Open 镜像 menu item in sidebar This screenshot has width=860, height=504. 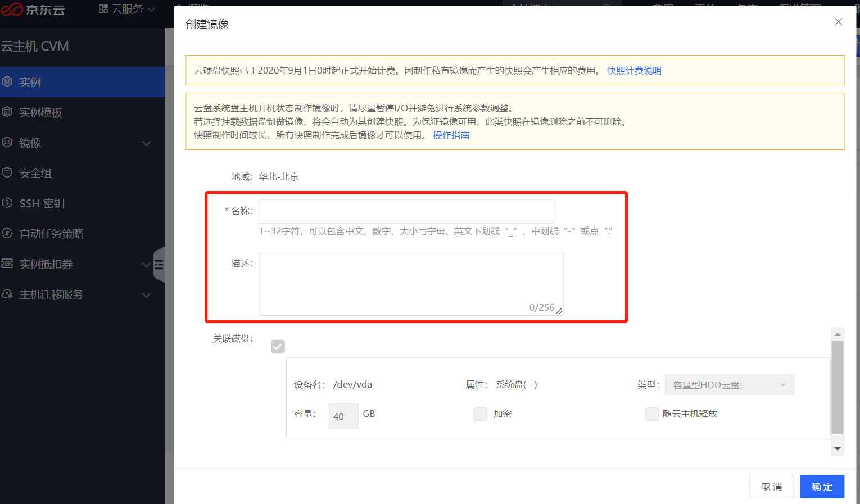coord(82,143)
